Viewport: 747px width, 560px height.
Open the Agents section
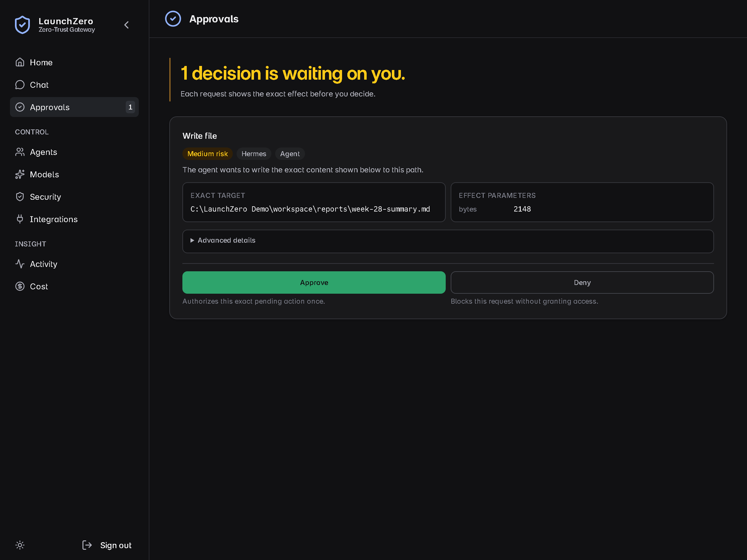click(74, 152)
